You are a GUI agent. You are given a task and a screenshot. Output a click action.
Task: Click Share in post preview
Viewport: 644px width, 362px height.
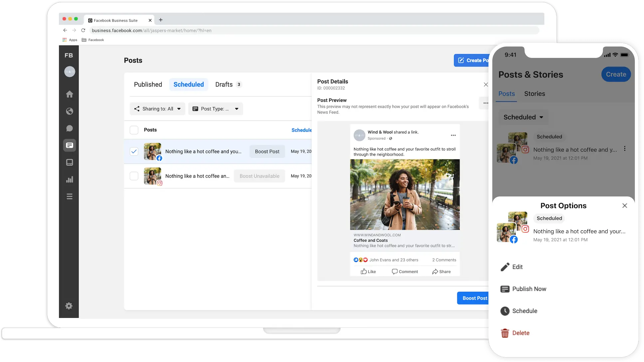pyautogui.click(x=441, y=272)
